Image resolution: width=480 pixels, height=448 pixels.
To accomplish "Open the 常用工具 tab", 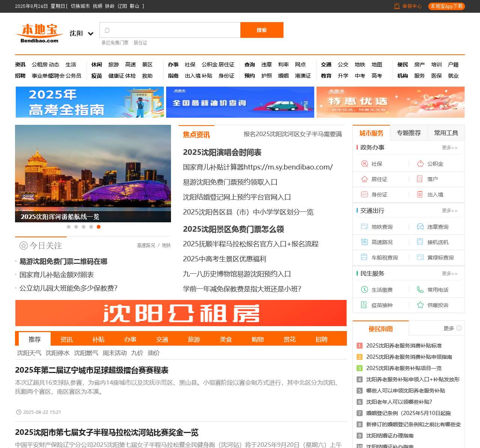I will [x=446, y=133].
